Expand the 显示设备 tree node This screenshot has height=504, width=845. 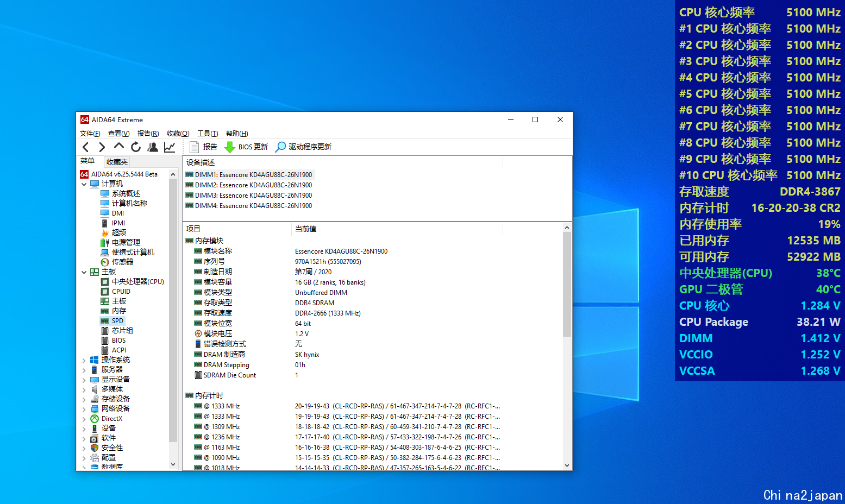(x=84, y=380)
